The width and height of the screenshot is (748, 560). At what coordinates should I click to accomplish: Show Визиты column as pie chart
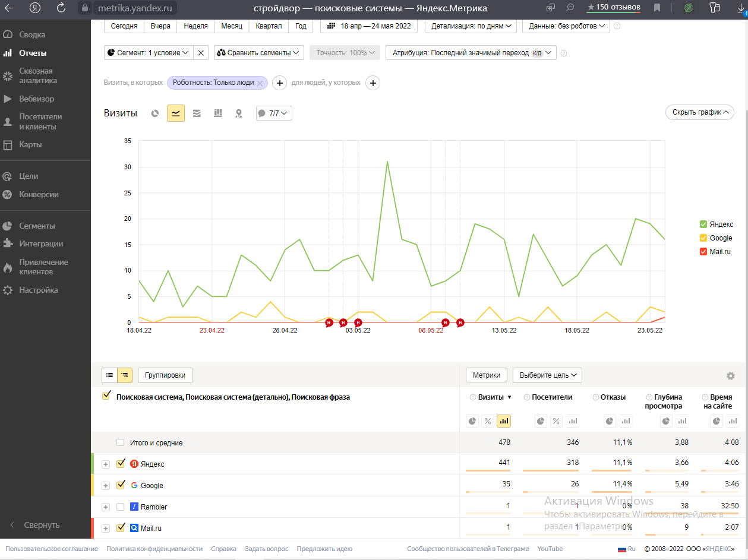coord(473,421)
